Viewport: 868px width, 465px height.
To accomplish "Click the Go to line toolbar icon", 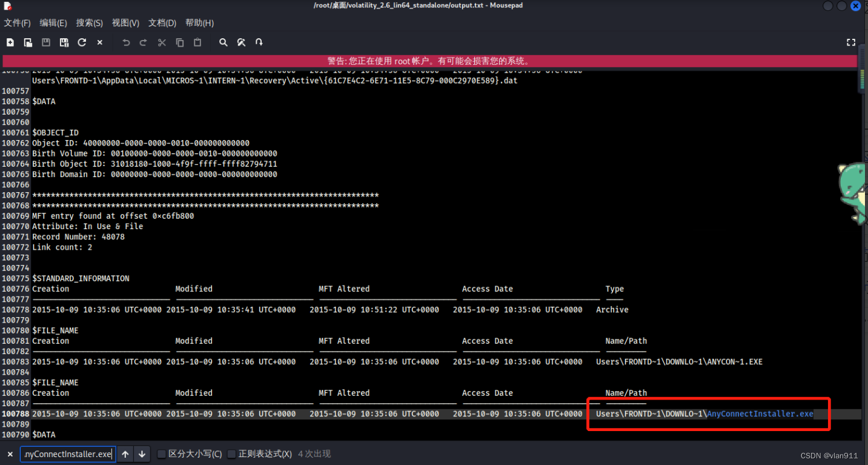I will pyautogui.click(x=259, y=42).
